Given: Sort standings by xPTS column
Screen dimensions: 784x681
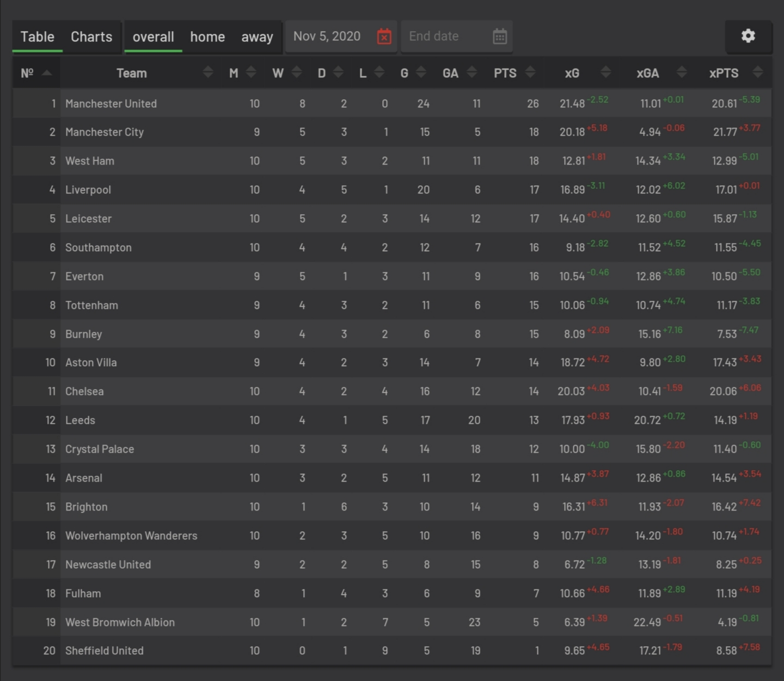Looking at the screenshot, I should [757, 72].
